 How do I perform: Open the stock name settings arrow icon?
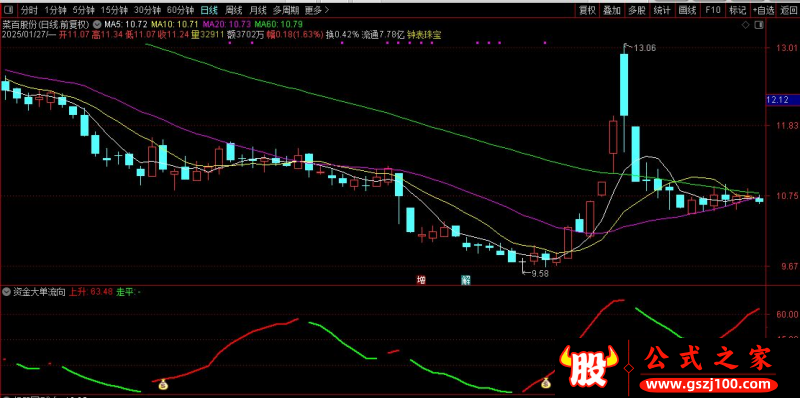pyautogui.click(x=97, y=24)
